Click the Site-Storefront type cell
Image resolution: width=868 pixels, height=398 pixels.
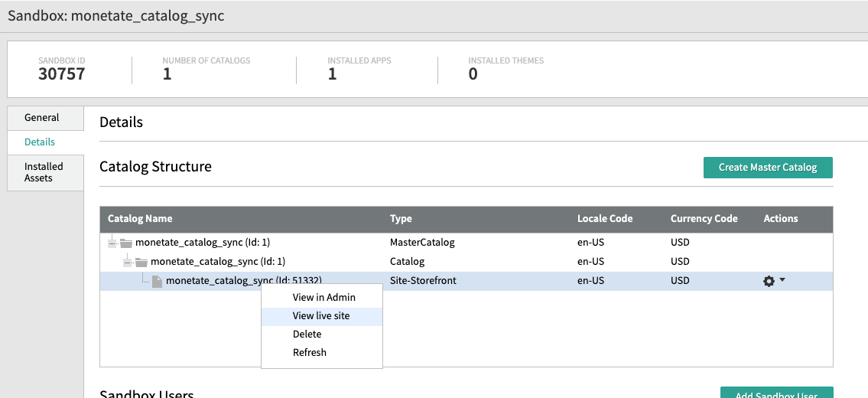(x=423, y=281)
